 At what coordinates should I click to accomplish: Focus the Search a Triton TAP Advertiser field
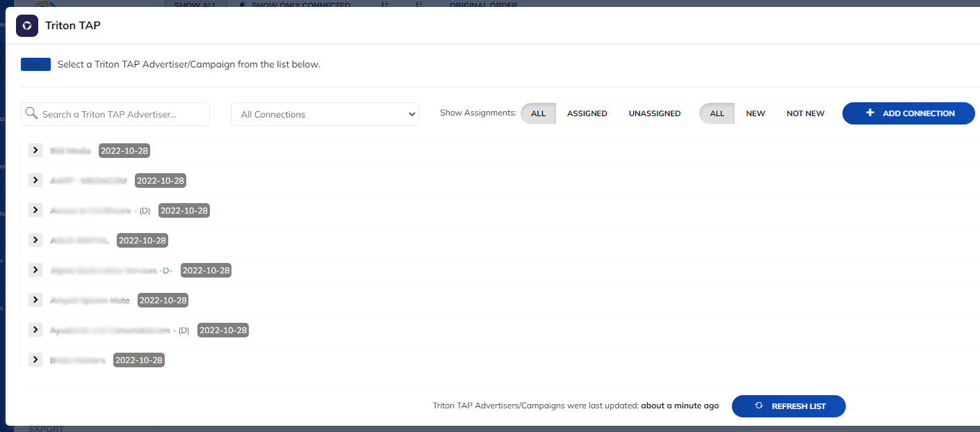click(115, 114)
